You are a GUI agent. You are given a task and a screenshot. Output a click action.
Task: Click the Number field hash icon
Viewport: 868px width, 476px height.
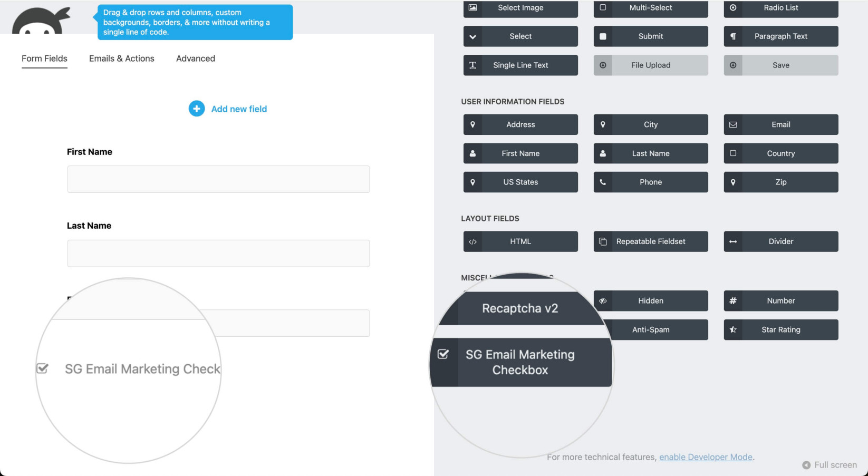point(733,301)
